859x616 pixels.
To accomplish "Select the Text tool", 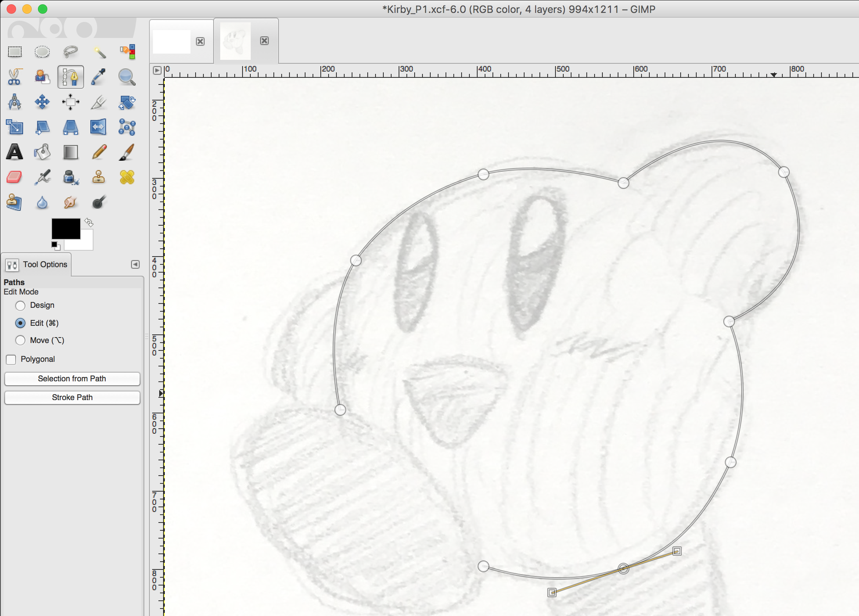I will (x=15, y=152).
